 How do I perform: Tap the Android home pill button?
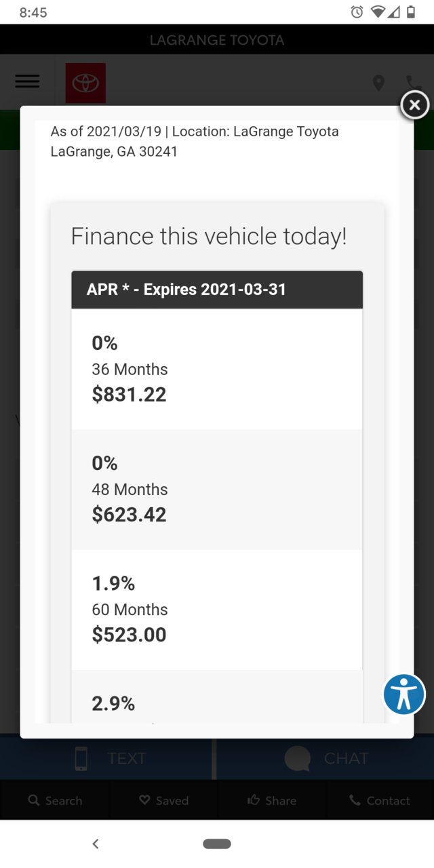coord(217,844)
